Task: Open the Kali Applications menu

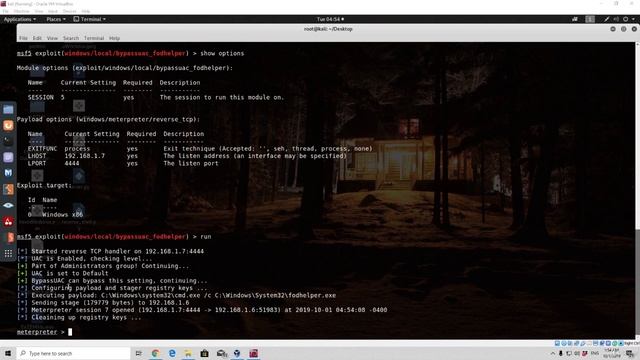Action: tap(19, 19)
